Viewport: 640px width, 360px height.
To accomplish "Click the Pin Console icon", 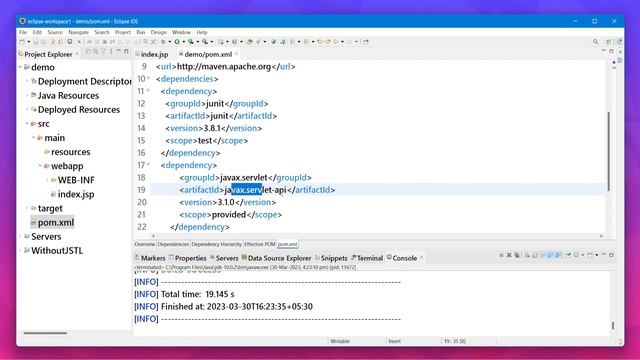I will click(568, 255).
